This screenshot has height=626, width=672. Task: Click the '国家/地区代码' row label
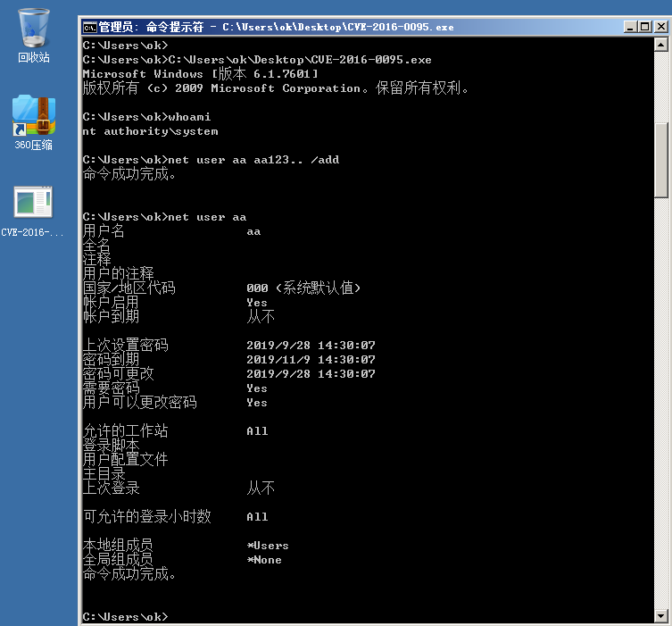pyautogui.click(x=129, y=288)
